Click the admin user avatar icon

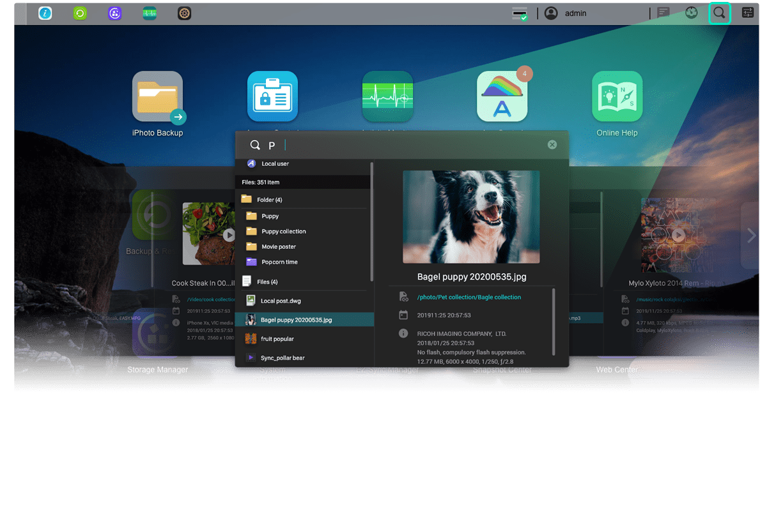[551, 13]
